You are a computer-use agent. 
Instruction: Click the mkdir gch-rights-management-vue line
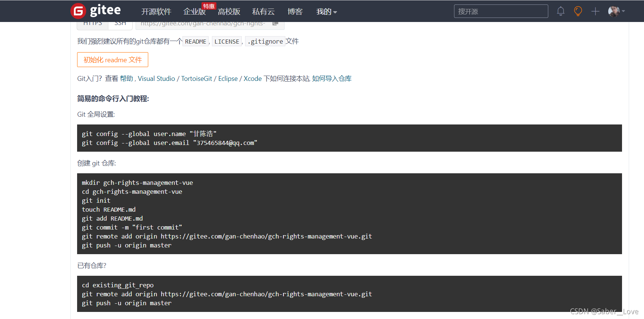point(137,183)
